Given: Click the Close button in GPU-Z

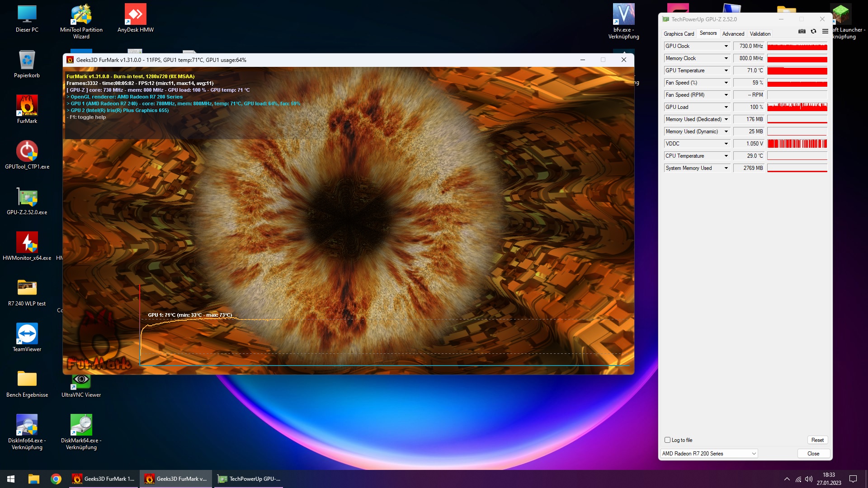Looking at the screenshot, I should pyautogui.click(x=813, y=454).
